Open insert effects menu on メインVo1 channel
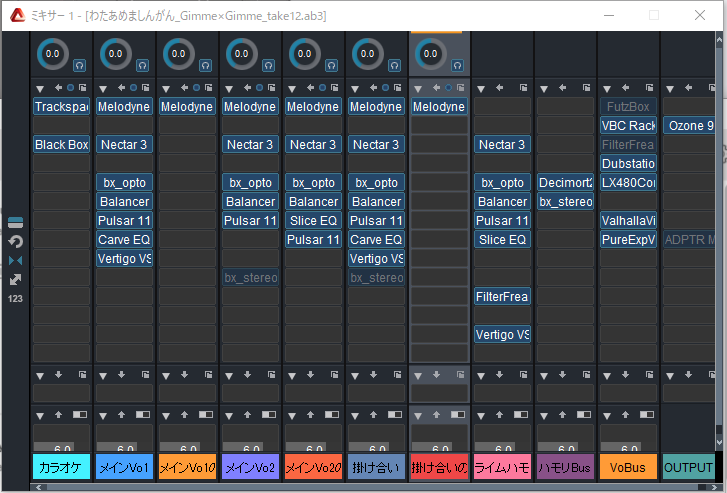The image size is (727, 493). [x=103, y=89]
